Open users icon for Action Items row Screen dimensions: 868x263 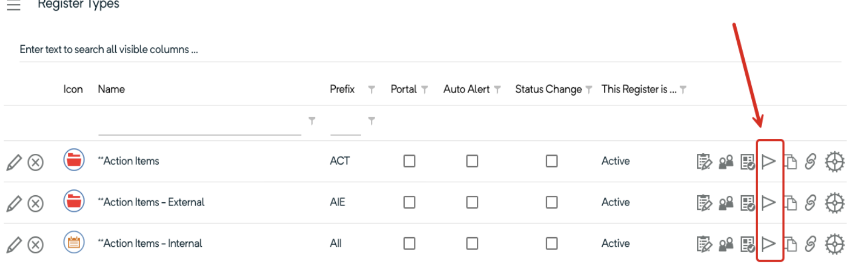[x=726, y=161]
